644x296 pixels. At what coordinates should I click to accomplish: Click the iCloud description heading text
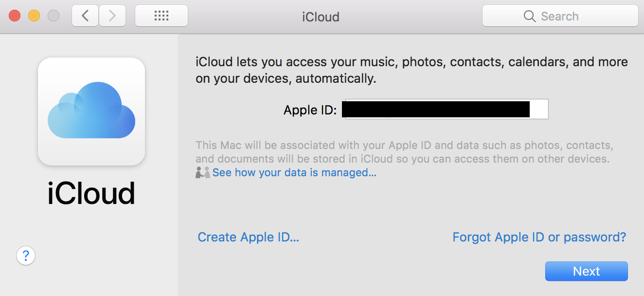pyautogui.click(x=411, y=70)
